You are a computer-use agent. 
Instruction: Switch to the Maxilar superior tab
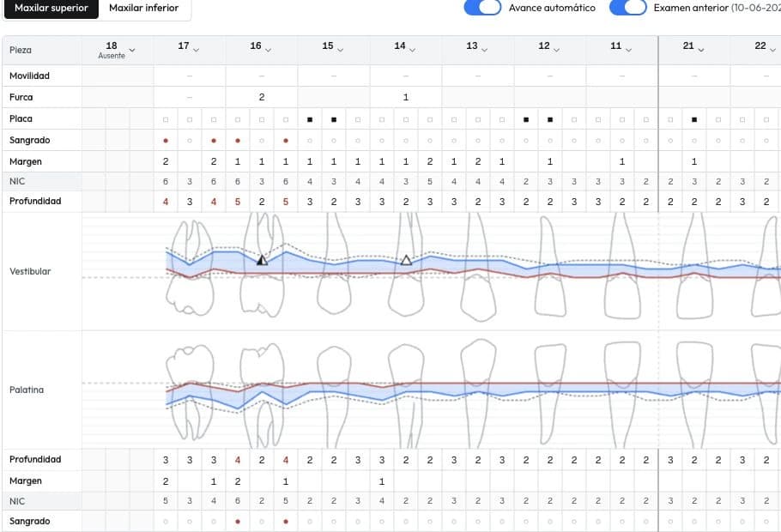click(x=51, y=8)
